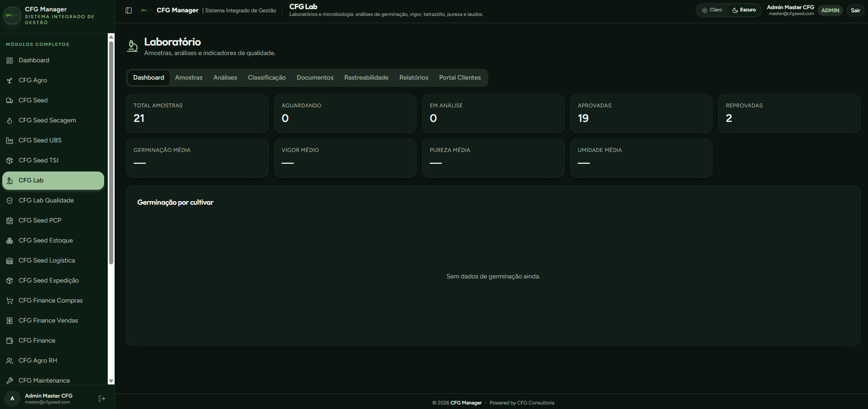868x409 pixels.
Task: Click the CFG Maintenance wrench icon
Action: pos(10,381)
